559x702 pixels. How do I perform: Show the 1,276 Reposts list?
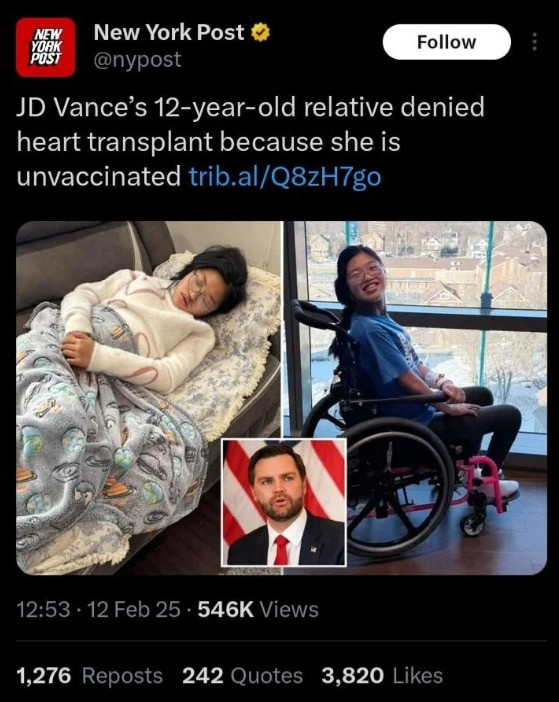[90, 675]
